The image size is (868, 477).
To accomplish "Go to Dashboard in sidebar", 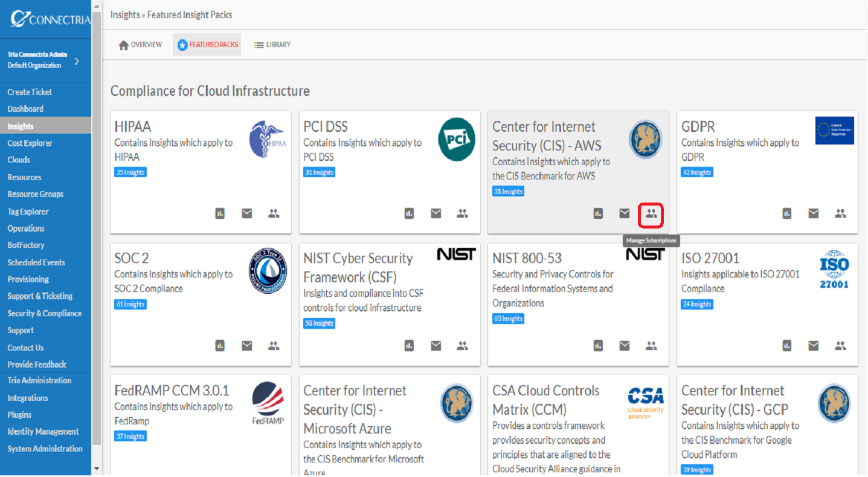I will tap(25, 109).
